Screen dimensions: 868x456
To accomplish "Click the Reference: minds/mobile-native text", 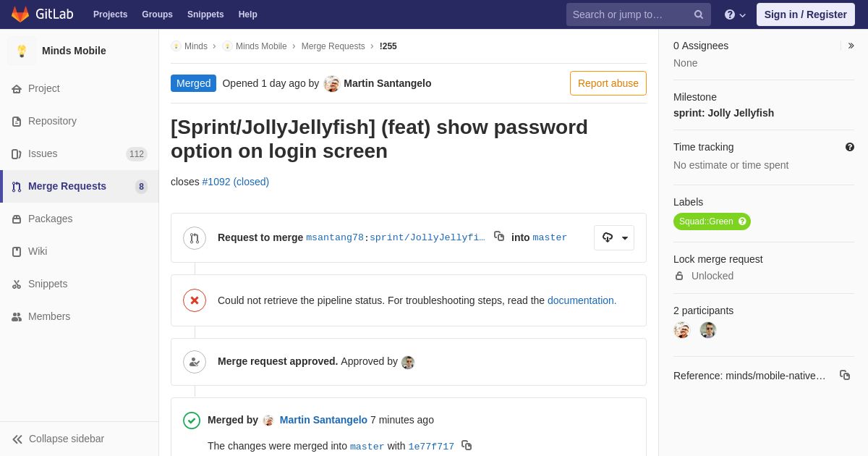I will click(749, 376).
